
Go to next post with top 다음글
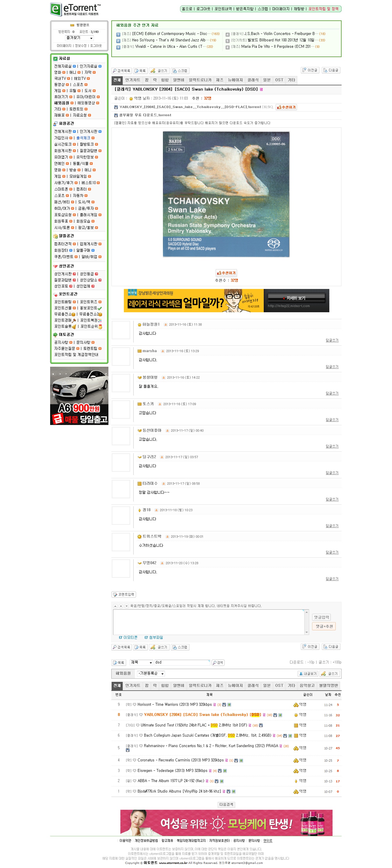pos(331,70)
